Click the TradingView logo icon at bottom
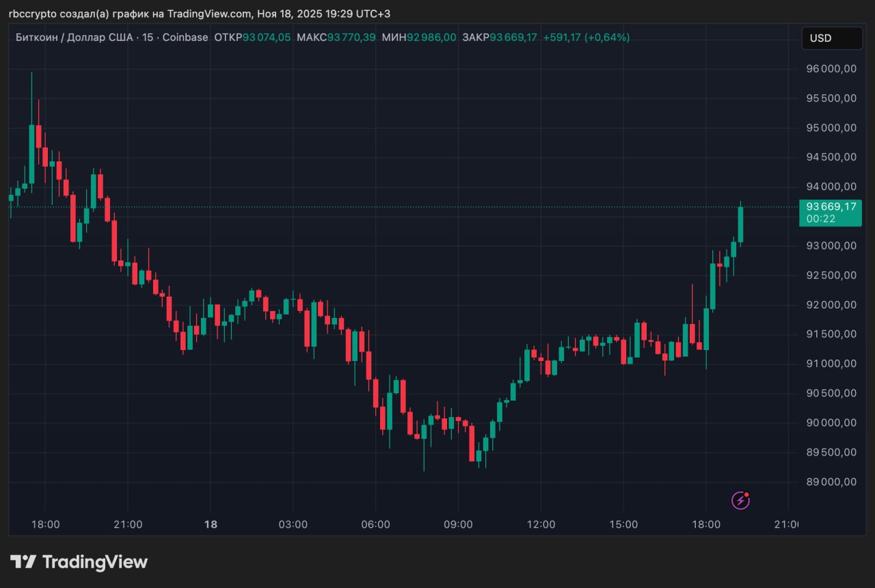Screen dimensions: 875x588 point(23,562)
